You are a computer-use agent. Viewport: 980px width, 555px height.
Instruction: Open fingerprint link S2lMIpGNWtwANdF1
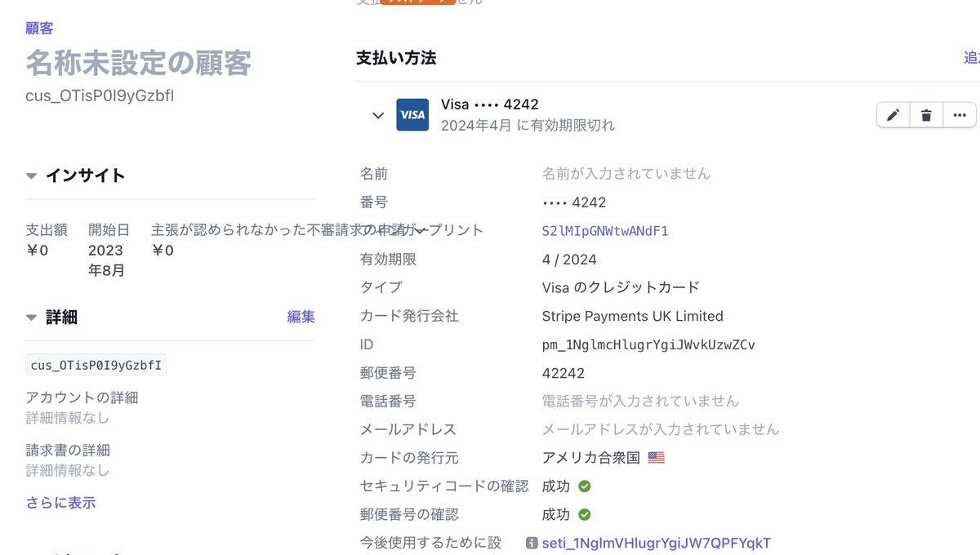(605, 231)
